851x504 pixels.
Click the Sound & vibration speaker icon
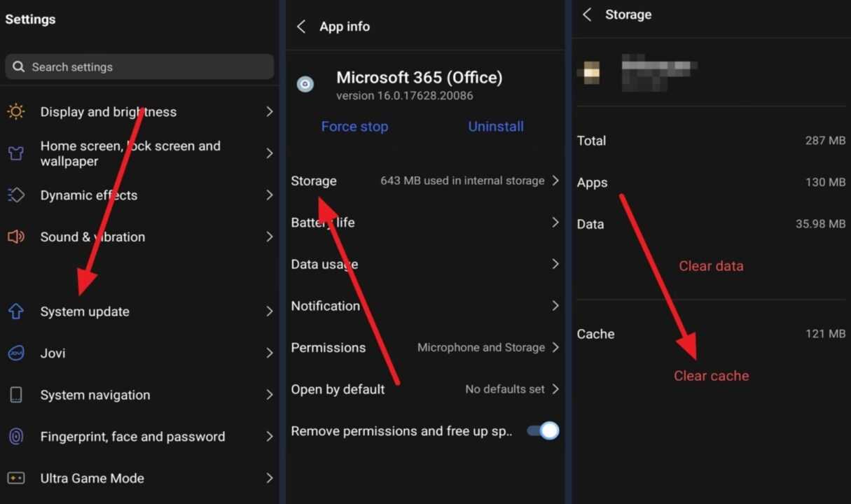(15, 237)
